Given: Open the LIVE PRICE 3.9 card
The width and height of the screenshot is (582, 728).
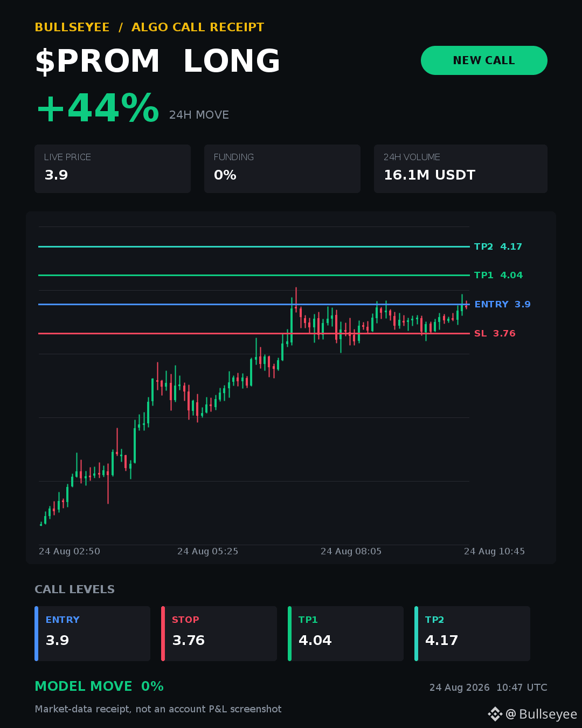Looking at the screenshot, I should coord(113,169).
